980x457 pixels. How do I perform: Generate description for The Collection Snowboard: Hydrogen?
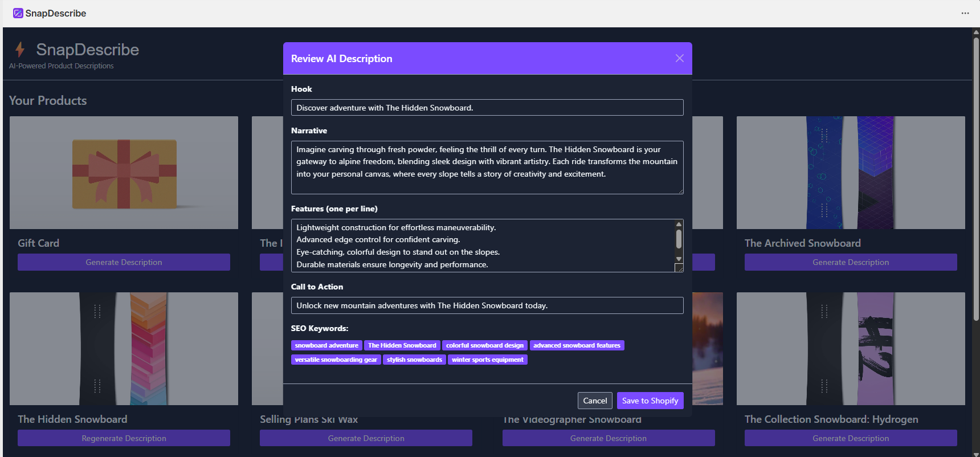(850, 438)
